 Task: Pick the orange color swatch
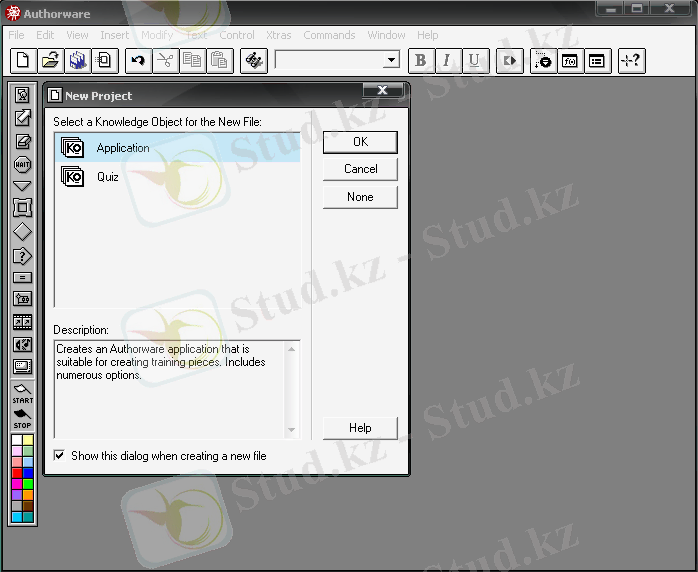pos(28,495)
